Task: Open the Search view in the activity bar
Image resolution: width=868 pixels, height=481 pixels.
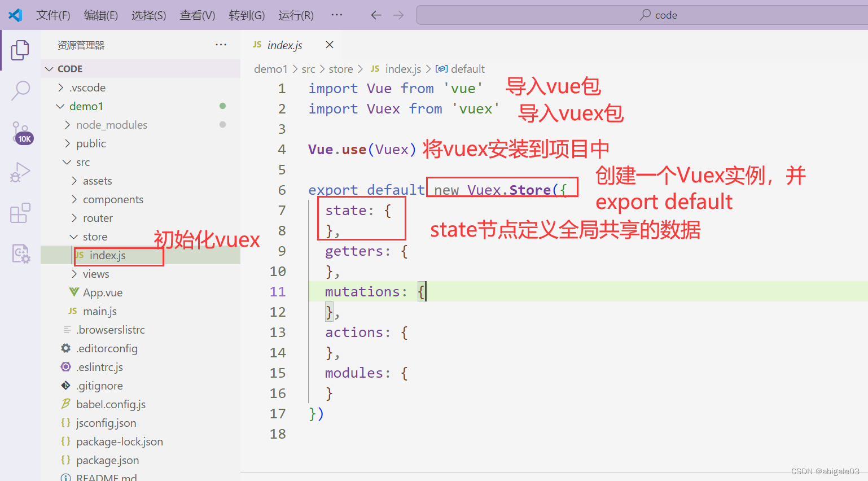Action: click(x=20, y=90)
